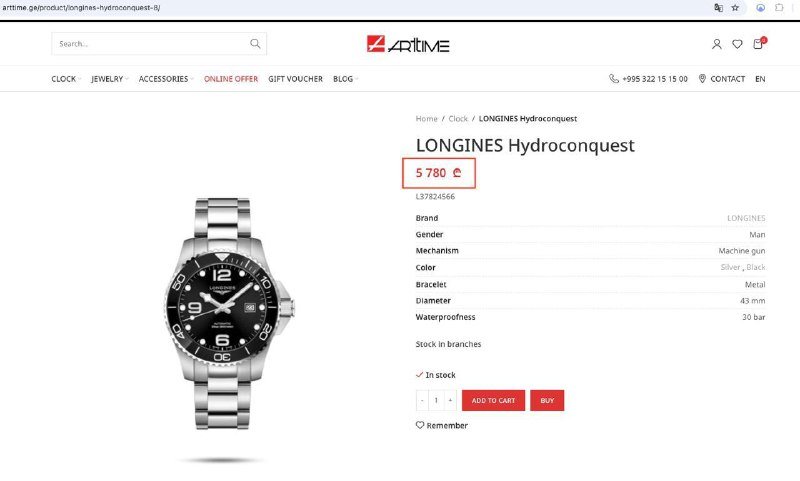Increase quantity with the plus button
This screenshot has height=481, width=800.
[x=450, y=400]
